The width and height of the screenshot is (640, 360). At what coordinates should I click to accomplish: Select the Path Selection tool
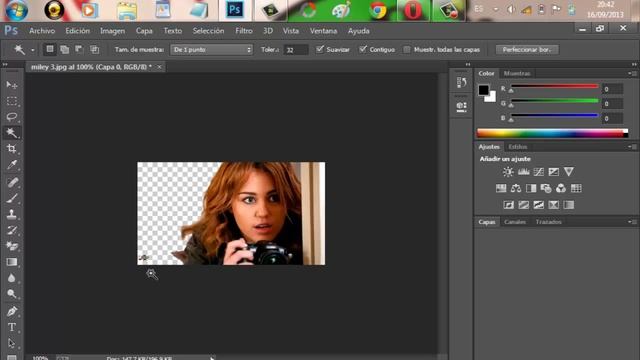pyautogui.click(x=11, y=343)
